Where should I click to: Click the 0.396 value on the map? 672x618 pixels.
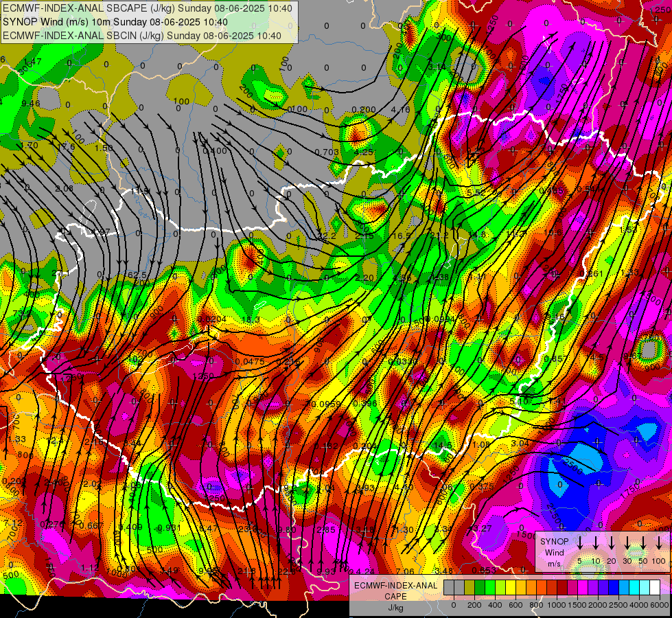click(365, 404)
